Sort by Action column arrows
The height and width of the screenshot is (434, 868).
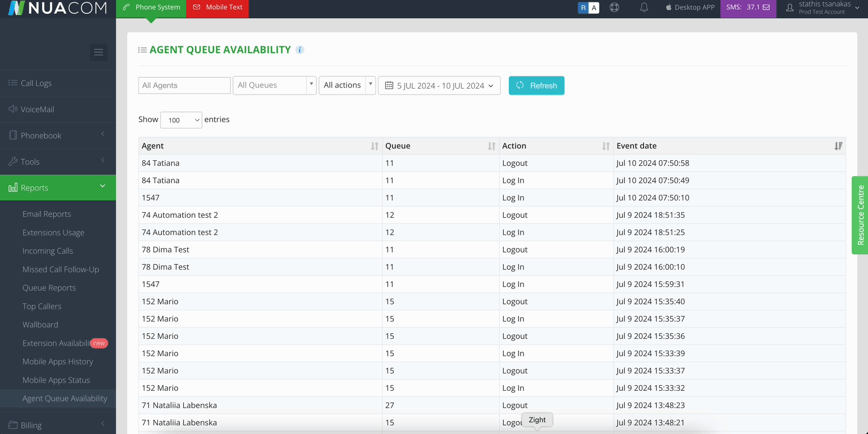click(x=605, y=146)
